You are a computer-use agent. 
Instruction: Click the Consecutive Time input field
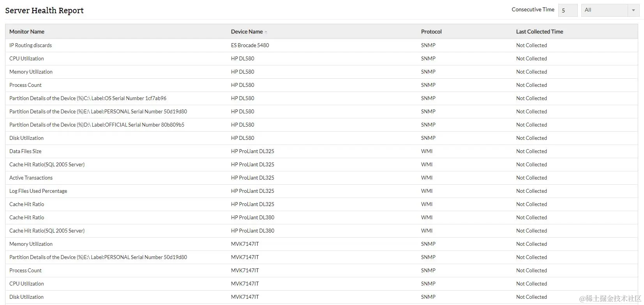568,10
